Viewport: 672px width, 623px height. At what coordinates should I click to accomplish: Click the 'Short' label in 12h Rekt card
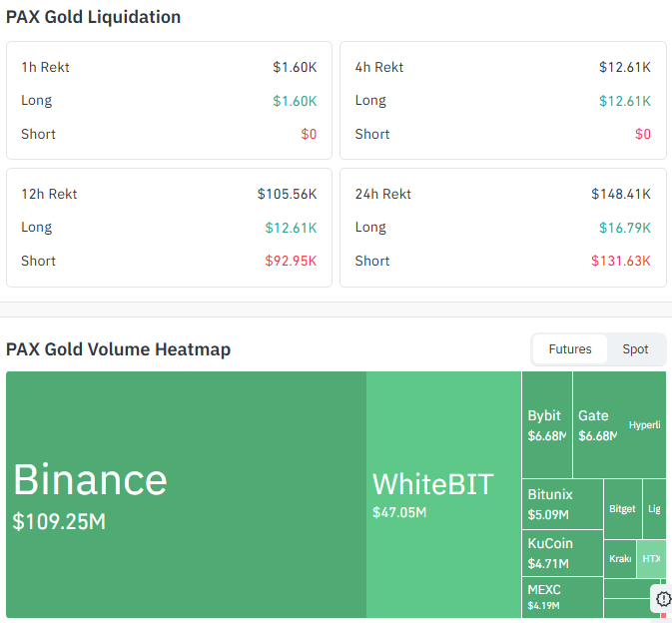[x=39, y=261]
